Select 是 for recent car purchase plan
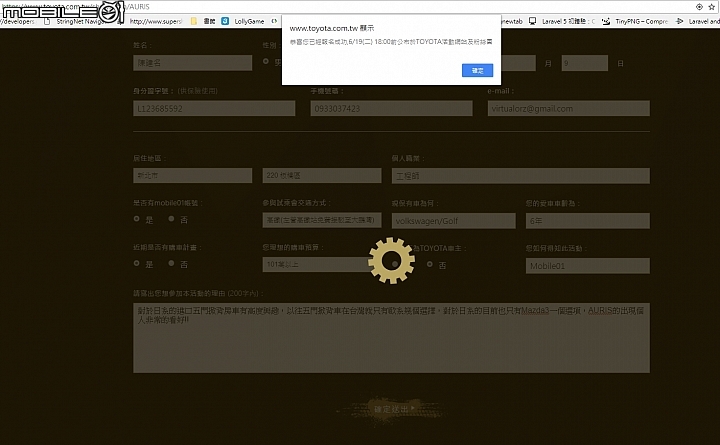Screen dimensions: 720x445 coord(136,263)
